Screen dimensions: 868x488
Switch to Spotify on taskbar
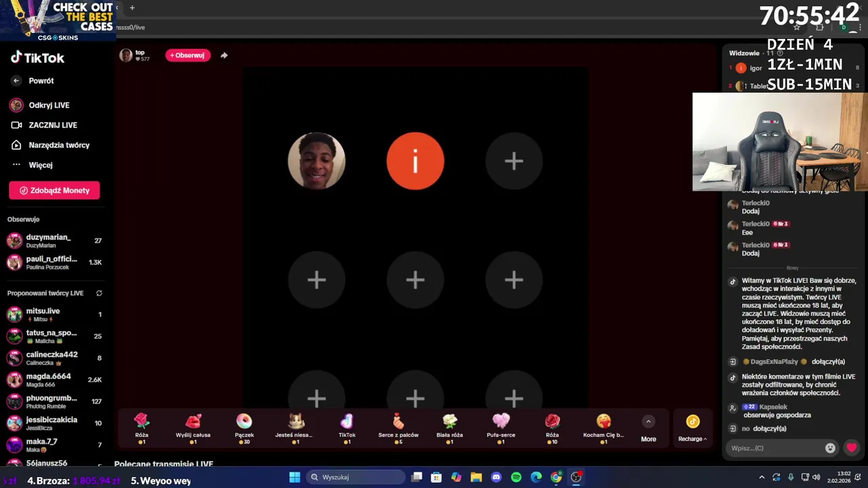pos(516,477)
